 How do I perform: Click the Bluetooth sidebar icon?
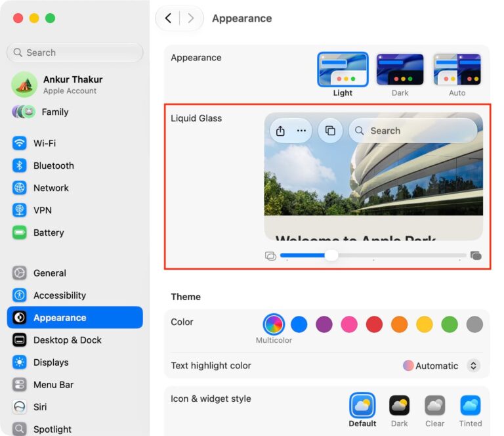click(x=19, y=165)
